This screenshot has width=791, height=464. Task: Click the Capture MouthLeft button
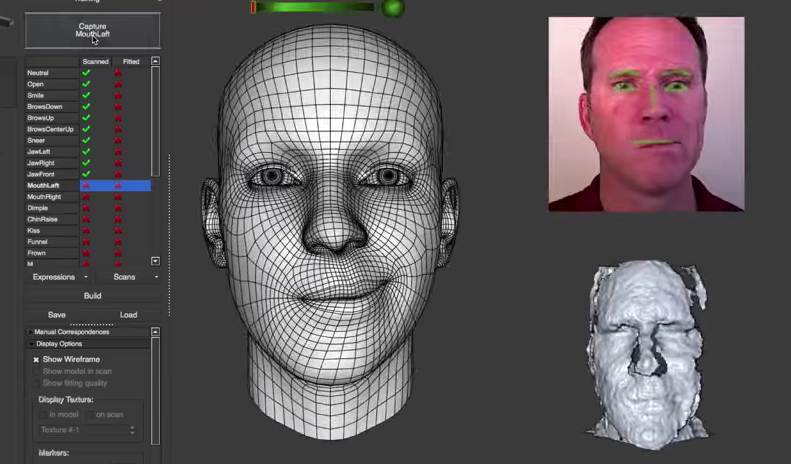92,30
